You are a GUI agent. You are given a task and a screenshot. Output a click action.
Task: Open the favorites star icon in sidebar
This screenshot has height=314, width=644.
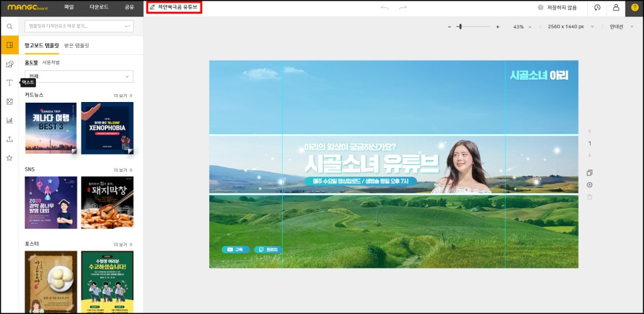click(9, 158)
